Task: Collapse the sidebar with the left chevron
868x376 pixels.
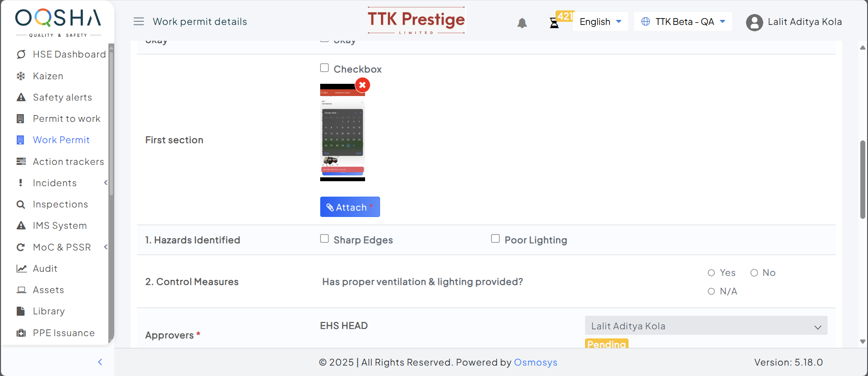Action: pyautogui.click(x=100, y=362)
